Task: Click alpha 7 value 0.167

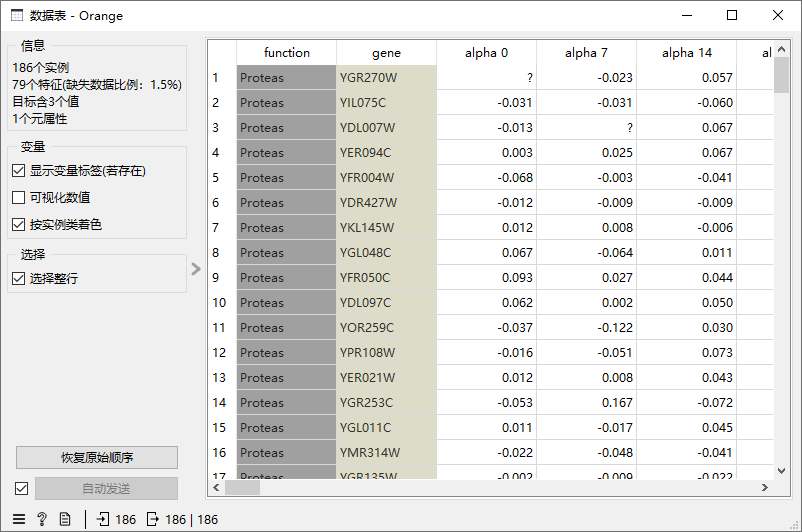Action: [586, 403]
